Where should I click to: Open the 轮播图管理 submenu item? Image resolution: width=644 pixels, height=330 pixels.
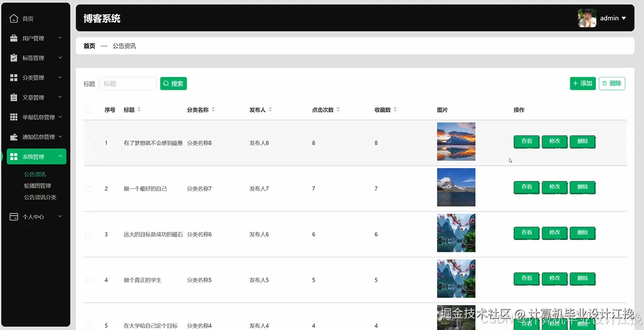pyautogui.click(x=37, y=186)
